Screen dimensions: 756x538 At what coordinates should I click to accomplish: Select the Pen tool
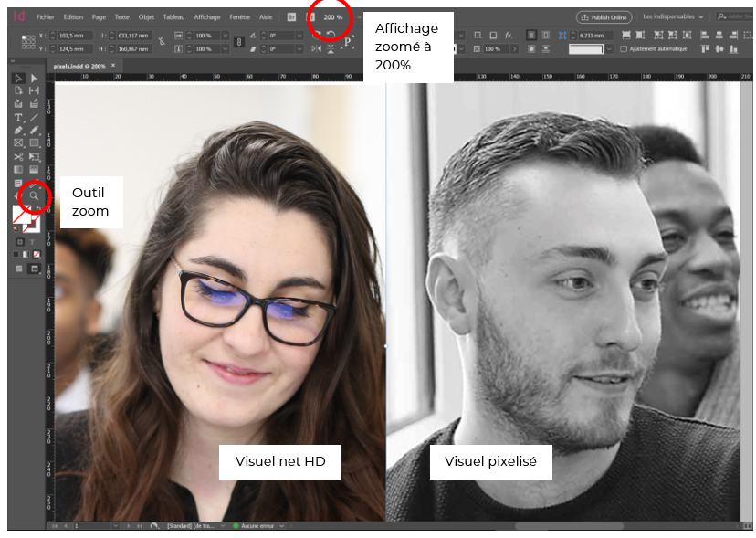click(18, 131)
